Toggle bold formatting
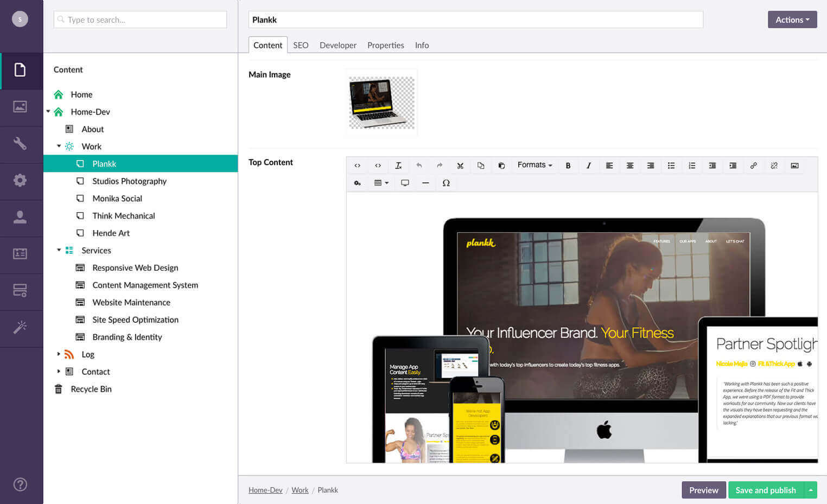This screenshot has width=827, height=504. pyautogui.click(x=568, y=165)
